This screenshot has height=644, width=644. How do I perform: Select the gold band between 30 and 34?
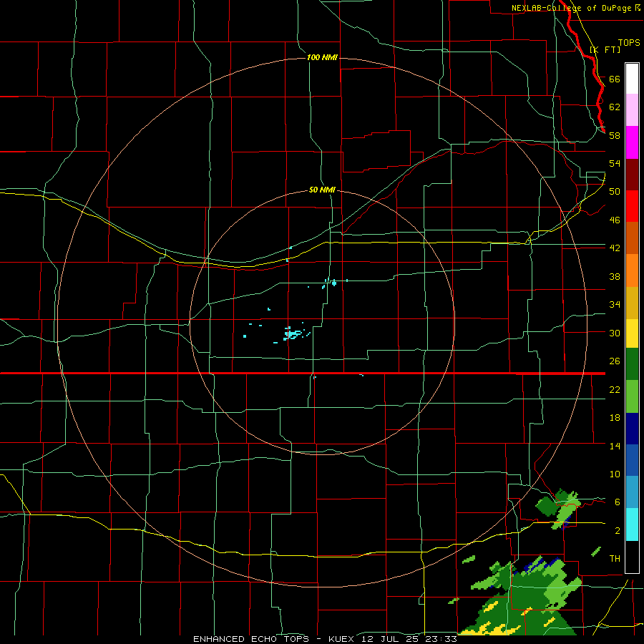[632, 303]
